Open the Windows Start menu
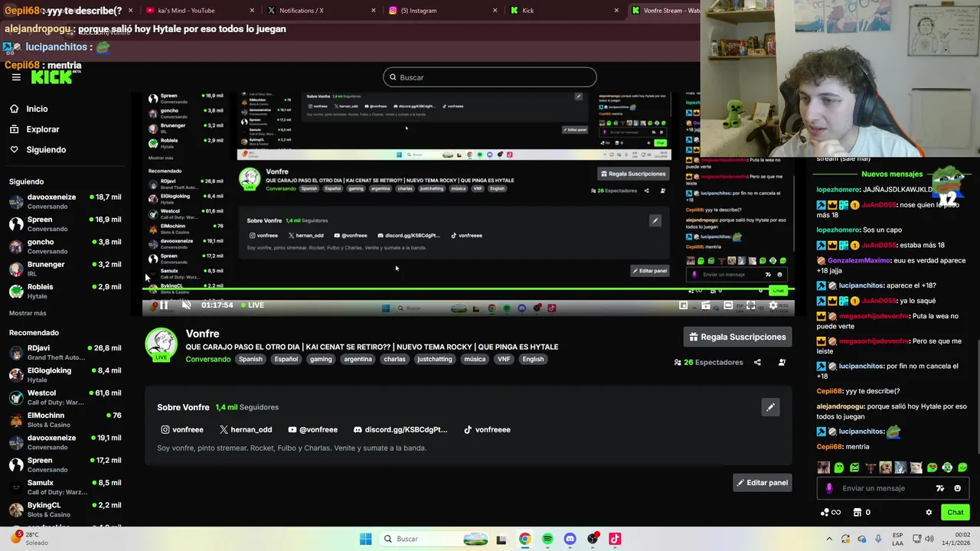This screenshot has width=980, height=551. [365, 539]
